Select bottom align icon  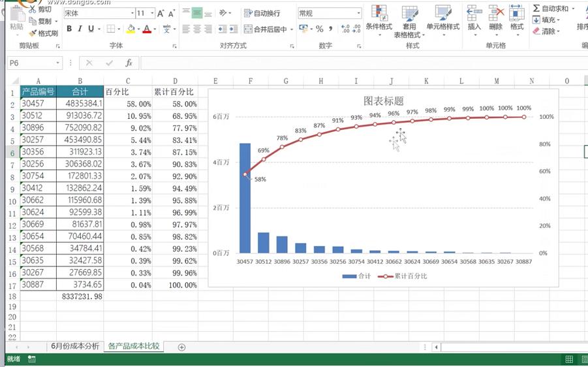point(208,13)
